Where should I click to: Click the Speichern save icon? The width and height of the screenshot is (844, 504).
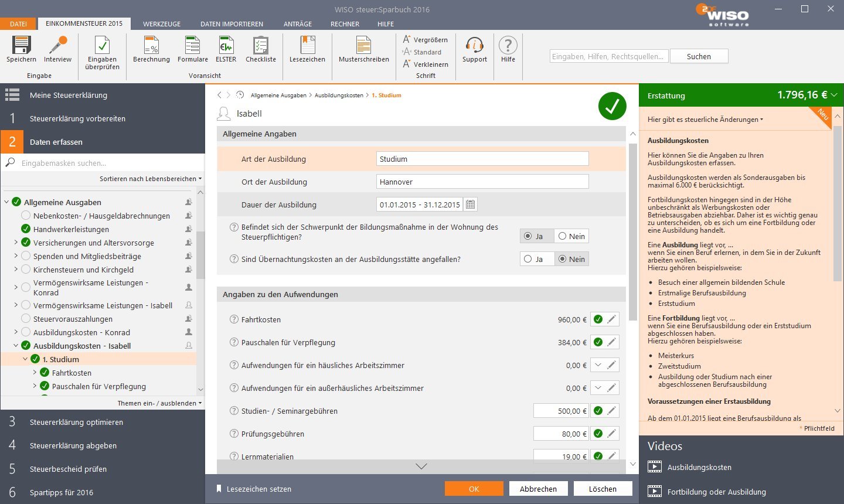[x=22, y=46]
